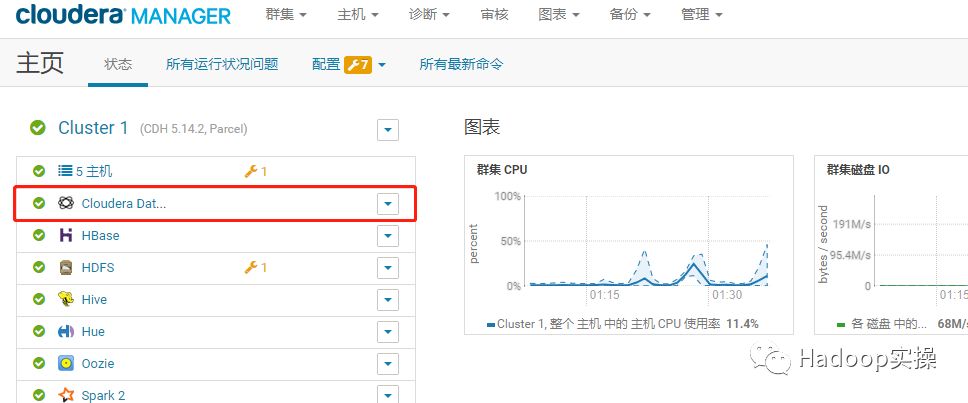Expand the HBase service actions dropdown
Viewport: 968px width, 403px height.
click(388, 236)
